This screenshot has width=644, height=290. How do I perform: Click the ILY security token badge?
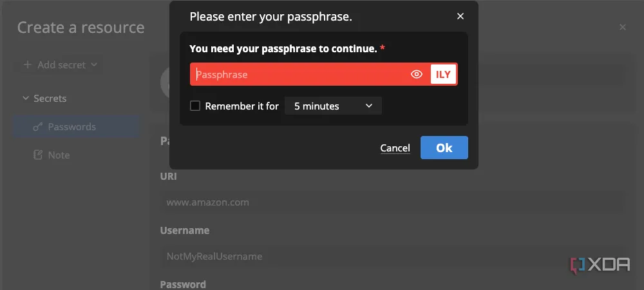443,74
